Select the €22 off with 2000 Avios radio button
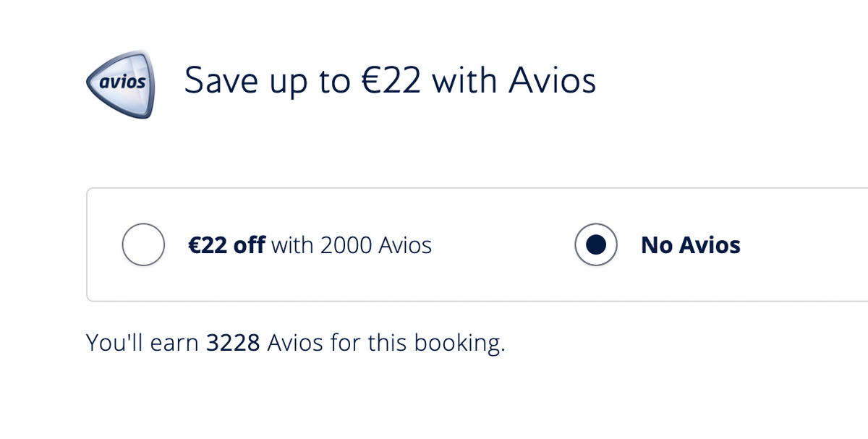The width and height of the screenshot is (868, 439). click(x=143, y=245)
